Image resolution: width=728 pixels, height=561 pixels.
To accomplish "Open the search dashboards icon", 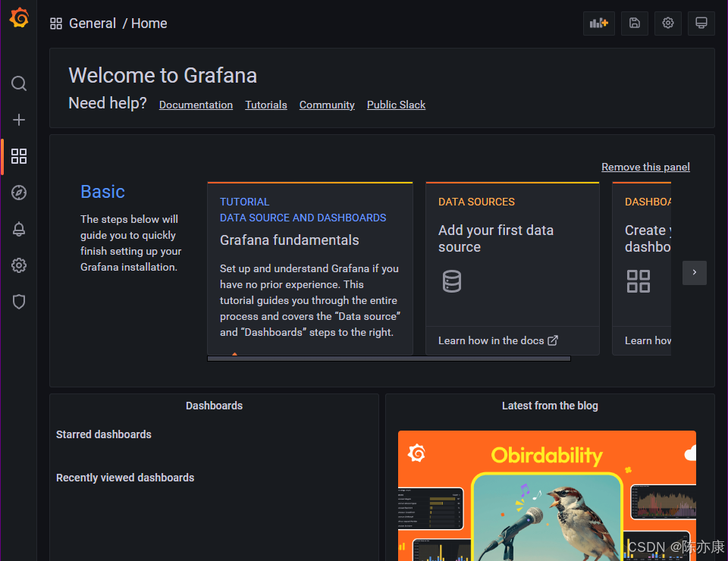I will (x=19, y=83).
